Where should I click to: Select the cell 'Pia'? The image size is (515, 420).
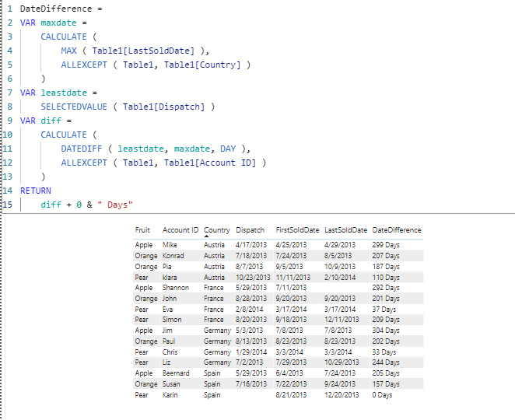(x=166, y=266)
